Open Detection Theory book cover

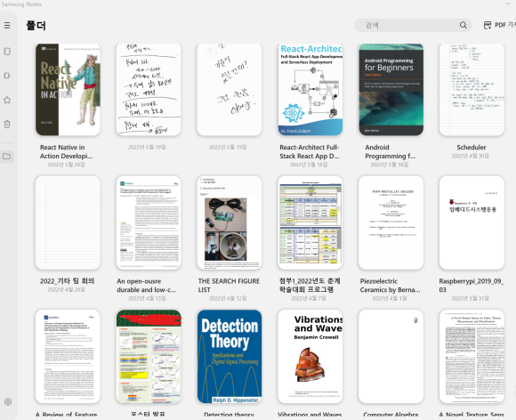pos(230,357)
